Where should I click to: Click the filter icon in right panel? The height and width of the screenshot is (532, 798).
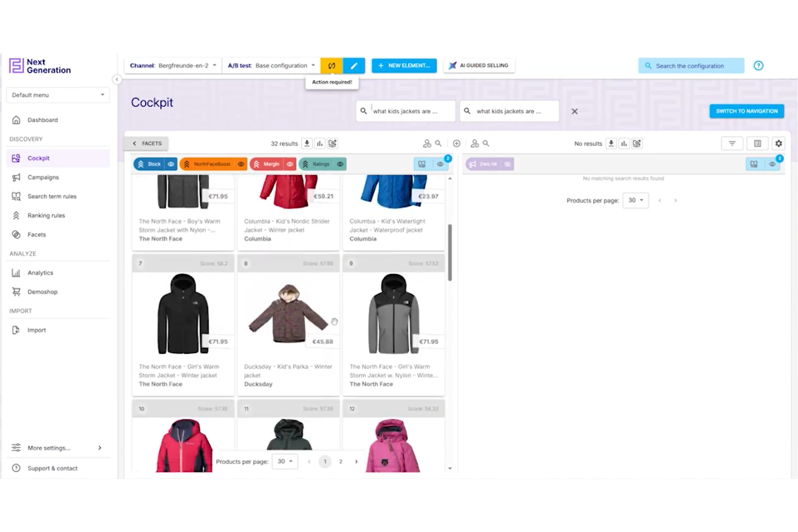732,143
